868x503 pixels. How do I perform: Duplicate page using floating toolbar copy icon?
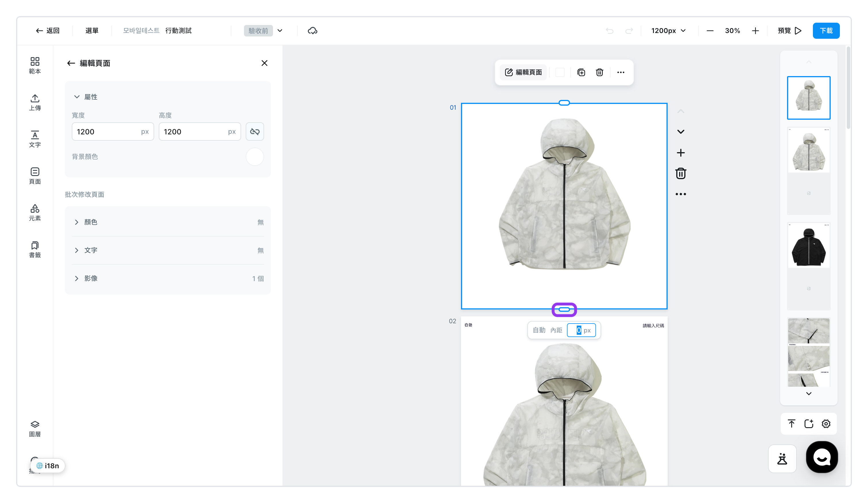click(x=581, y=72)
